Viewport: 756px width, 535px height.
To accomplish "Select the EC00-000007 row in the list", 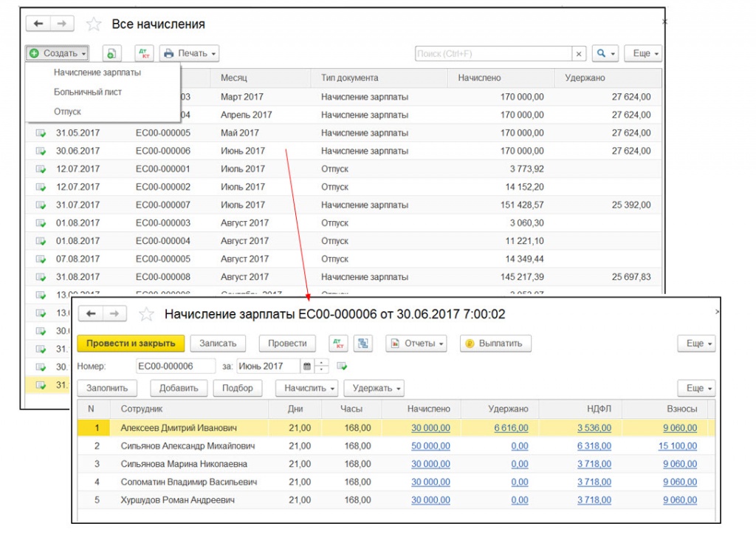I will (x=344, y=205).
